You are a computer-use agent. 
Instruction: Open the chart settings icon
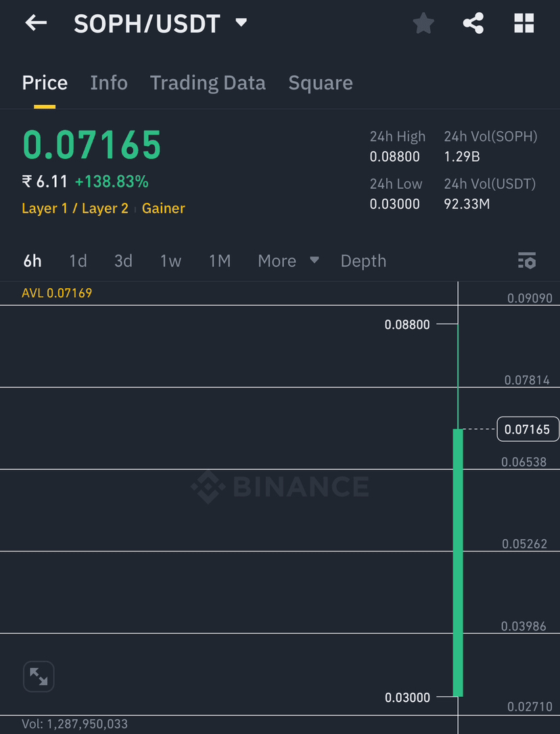pos(527,260)
